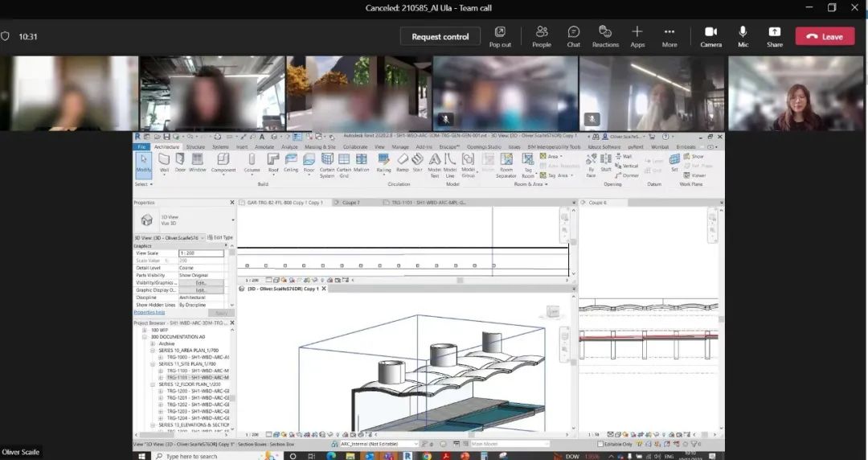This screenshot has height=460, width=868.
Task: Open Apps in the meeting toolbar
Action: point(637,36)
